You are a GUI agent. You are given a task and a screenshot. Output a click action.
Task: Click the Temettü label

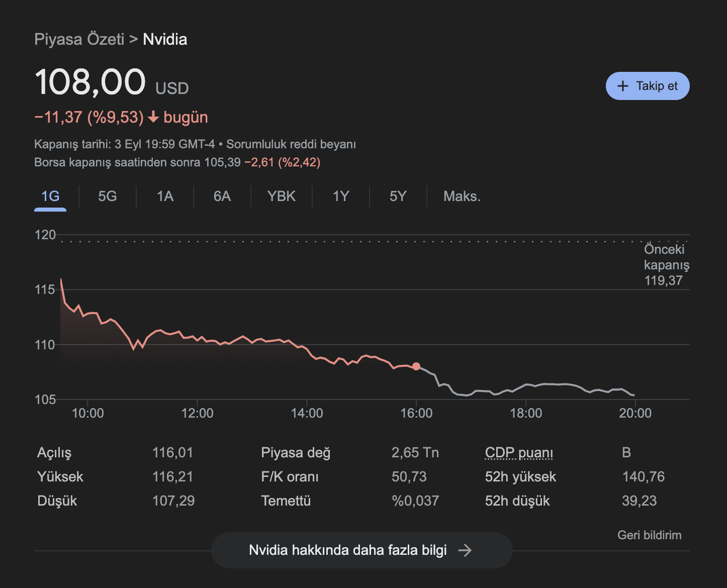tap(286, 501)
